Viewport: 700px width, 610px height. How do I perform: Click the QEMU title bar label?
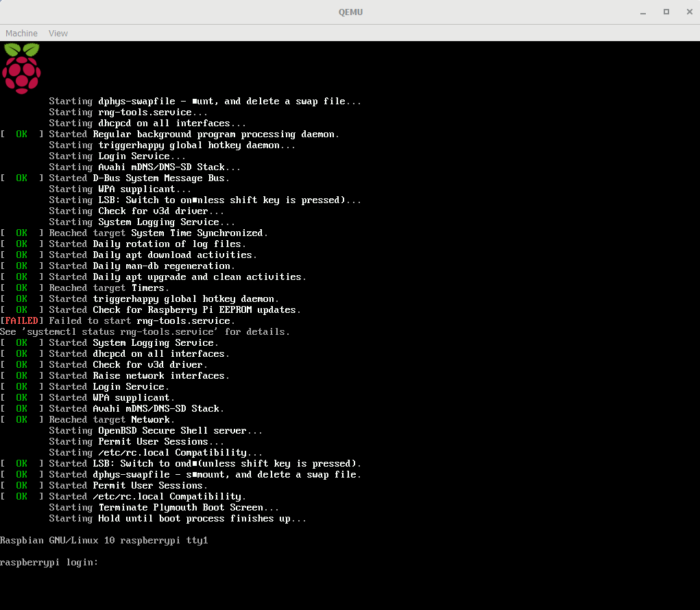[350, 12]
